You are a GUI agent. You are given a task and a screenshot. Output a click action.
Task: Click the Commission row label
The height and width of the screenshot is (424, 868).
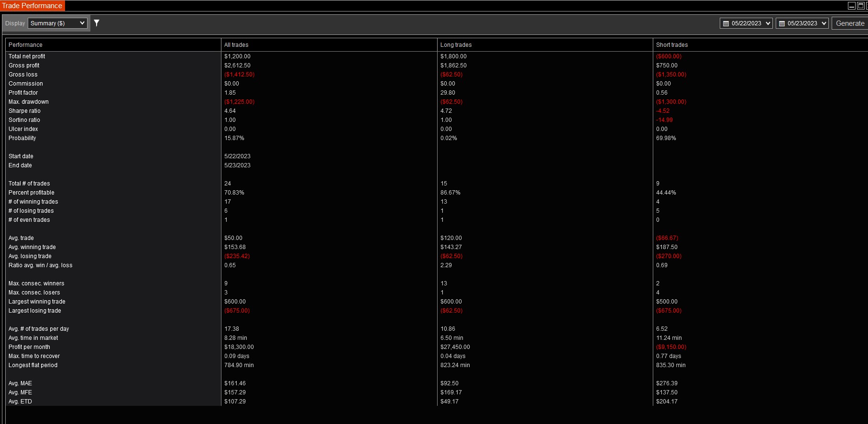tap(26, 84)
